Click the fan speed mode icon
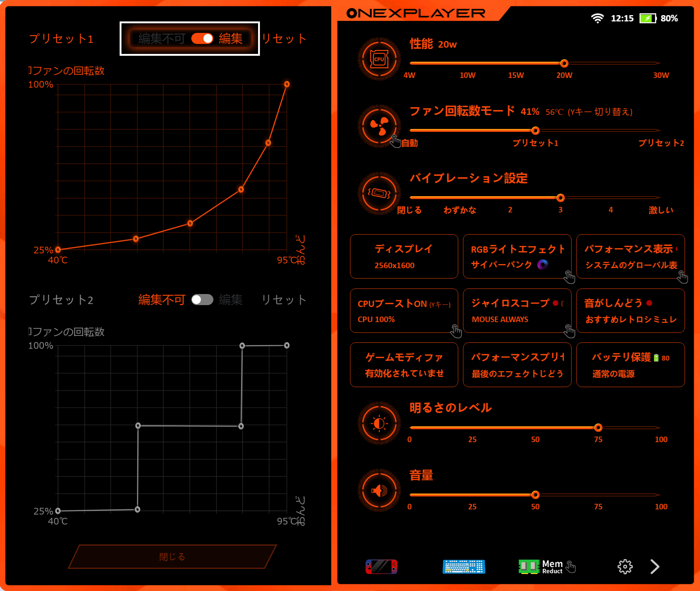Image resolution: width=700 pixels, height=591 pixels. coord(379,126)
